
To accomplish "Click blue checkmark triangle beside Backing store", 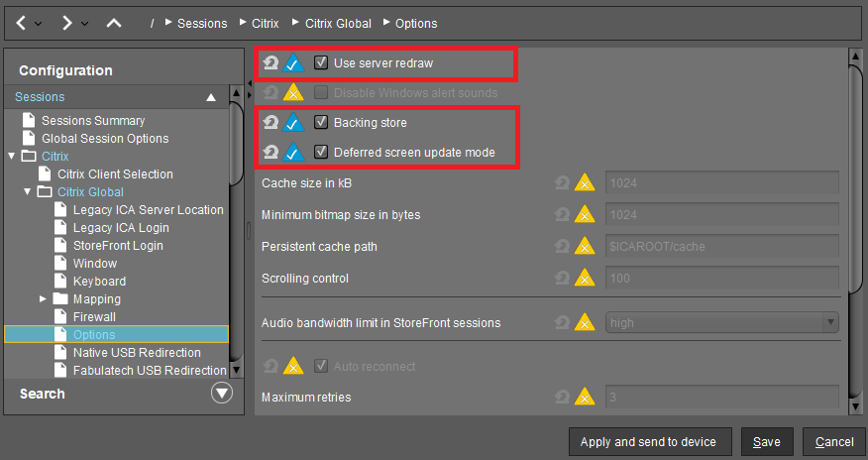I will [x=293, y=123].
